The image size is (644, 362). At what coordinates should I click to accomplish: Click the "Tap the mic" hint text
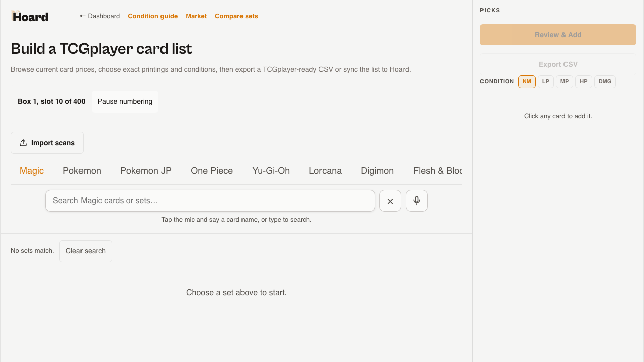(x=236, y=220)
